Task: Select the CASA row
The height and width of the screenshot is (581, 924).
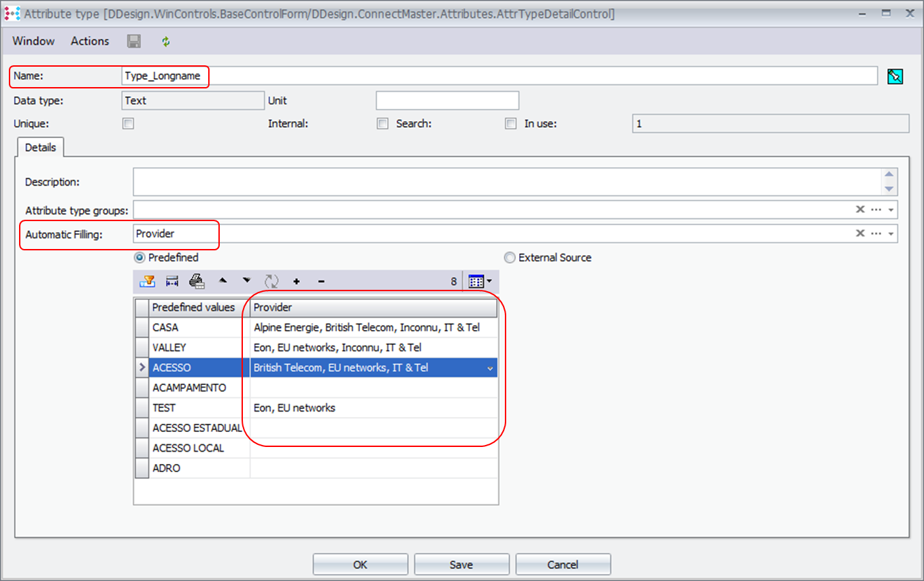Action: (316, 327)
